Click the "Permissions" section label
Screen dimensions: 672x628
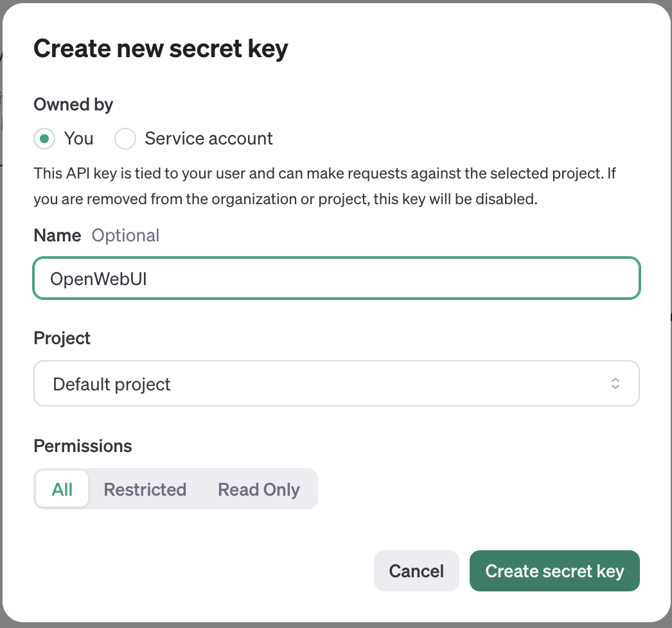[83, 446]
